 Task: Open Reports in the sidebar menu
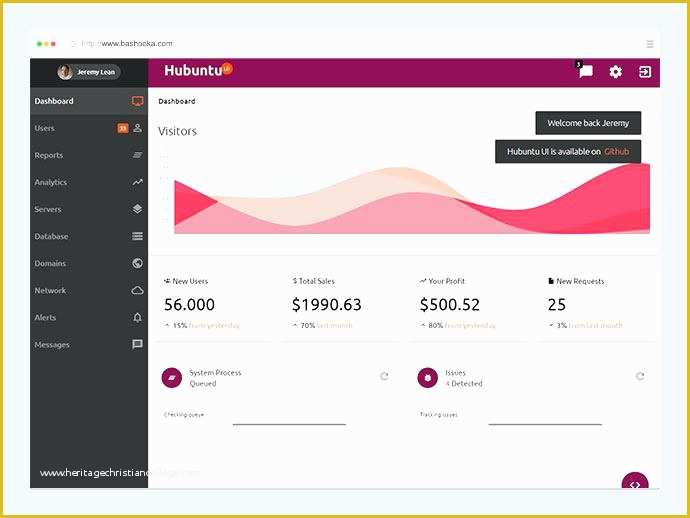point(89,155)
